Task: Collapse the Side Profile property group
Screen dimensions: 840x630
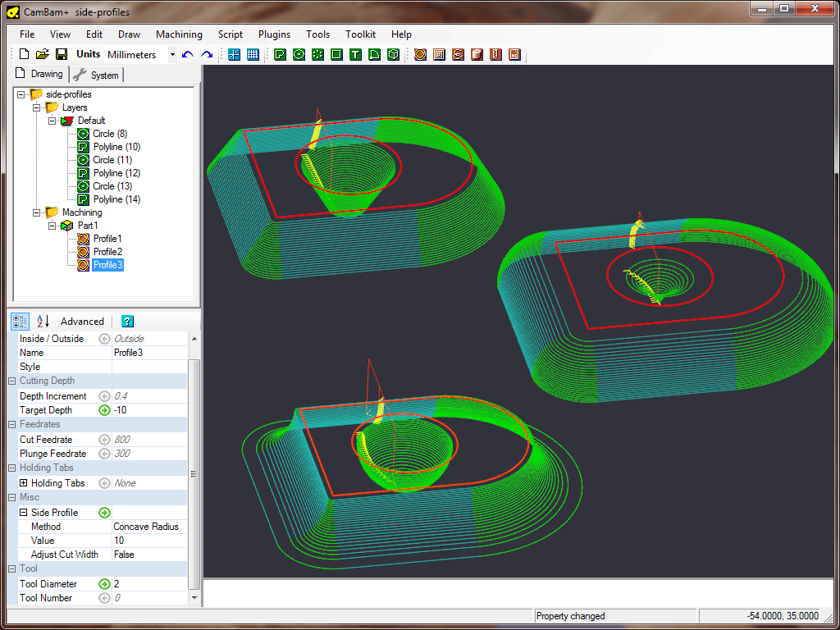Action: 23,513
